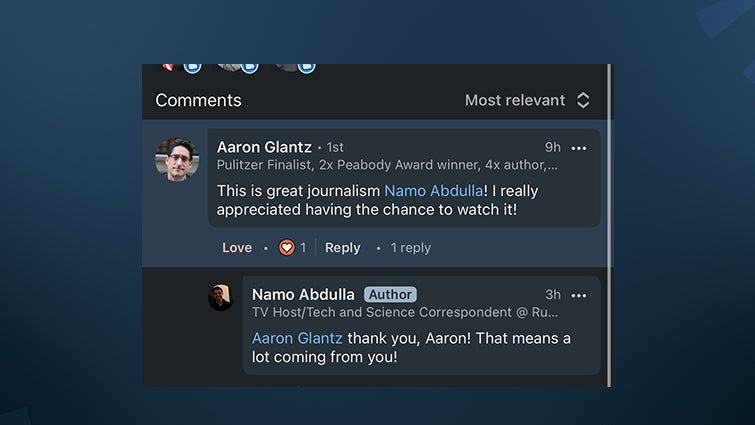The image size is (755, 425).
Task: Open the "Most relevant" sort dropdown
Action: pyautogui.click(x=527, y=100)
